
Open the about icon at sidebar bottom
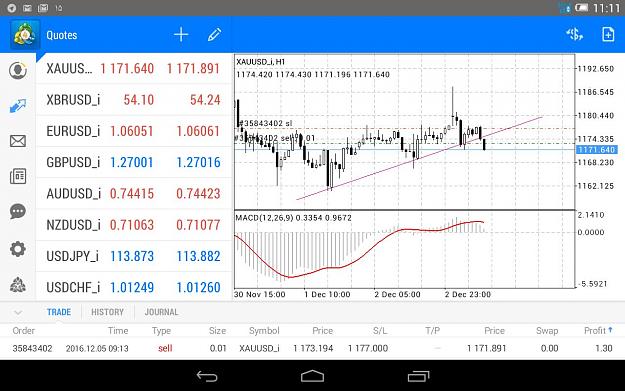18,285
